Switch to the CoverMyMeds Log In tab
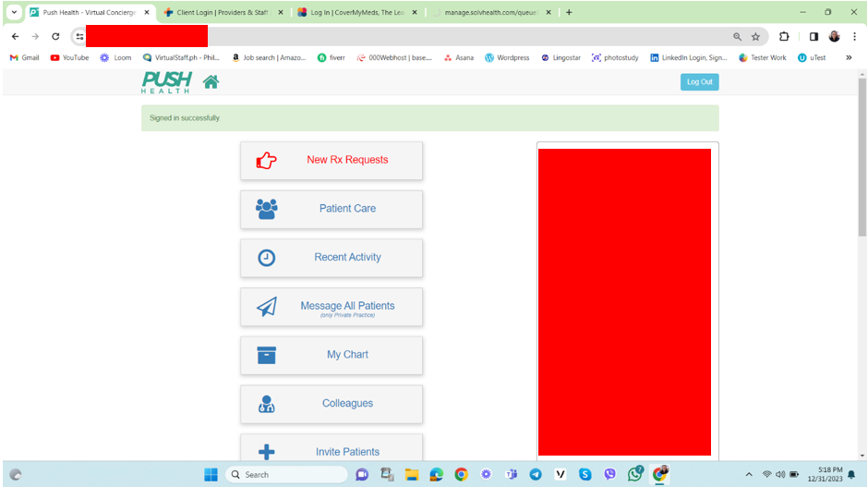This screenshot has height=487, width=868. click(357, 12)
